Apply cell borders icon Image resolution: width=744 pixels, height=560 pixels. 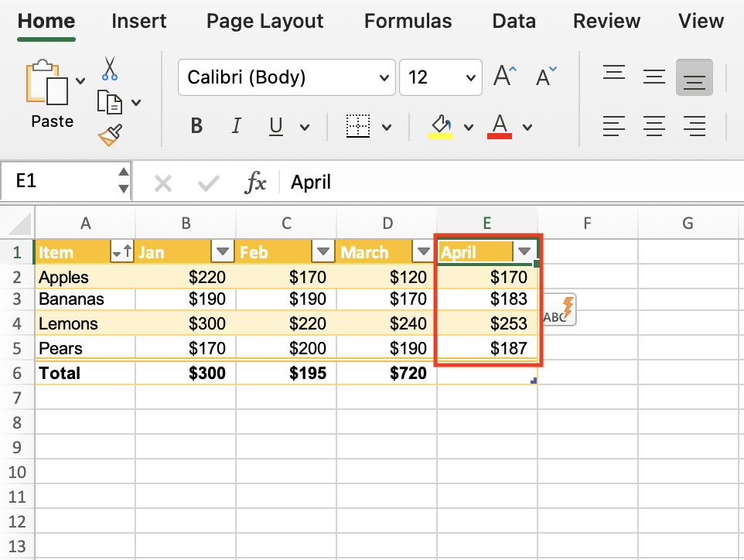[358, 126]
